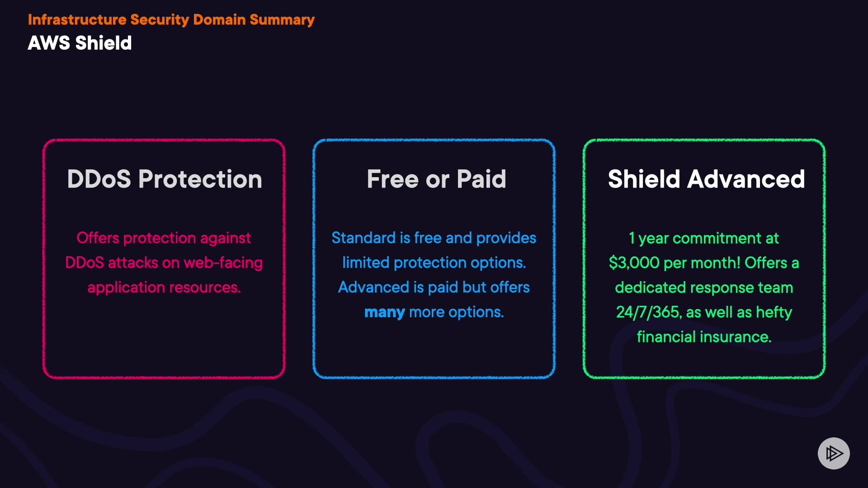Click the Infrastructure Security Domain Summary title

click(171, 20)
